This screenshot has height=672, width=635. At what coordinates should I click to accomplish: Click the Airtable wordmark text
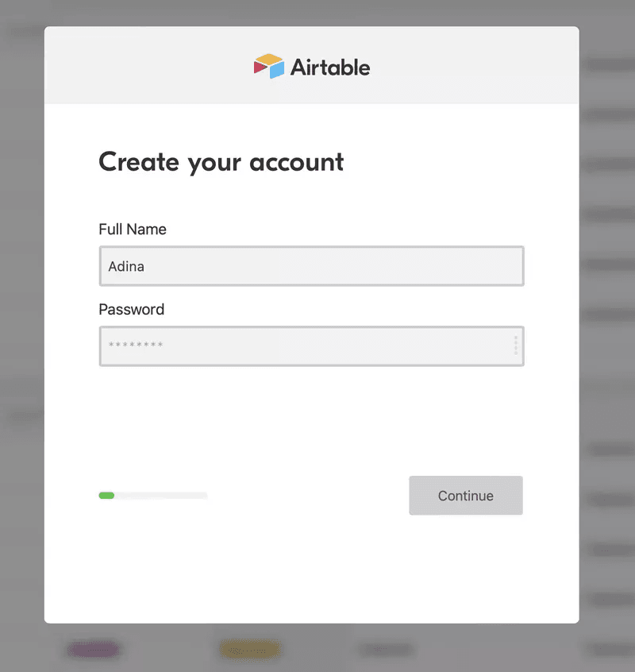click(329, 67)
